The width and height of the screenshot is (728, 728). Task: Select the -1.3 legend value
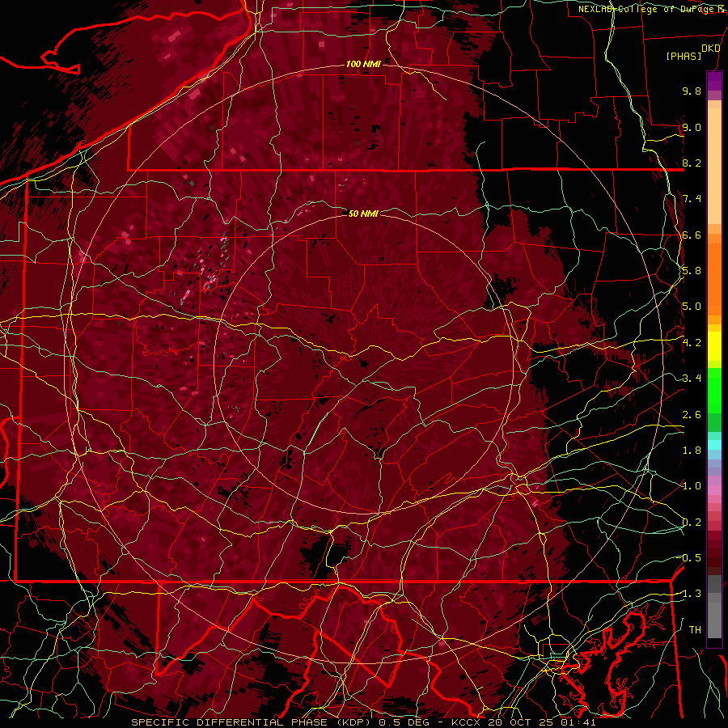coord(689,594)
